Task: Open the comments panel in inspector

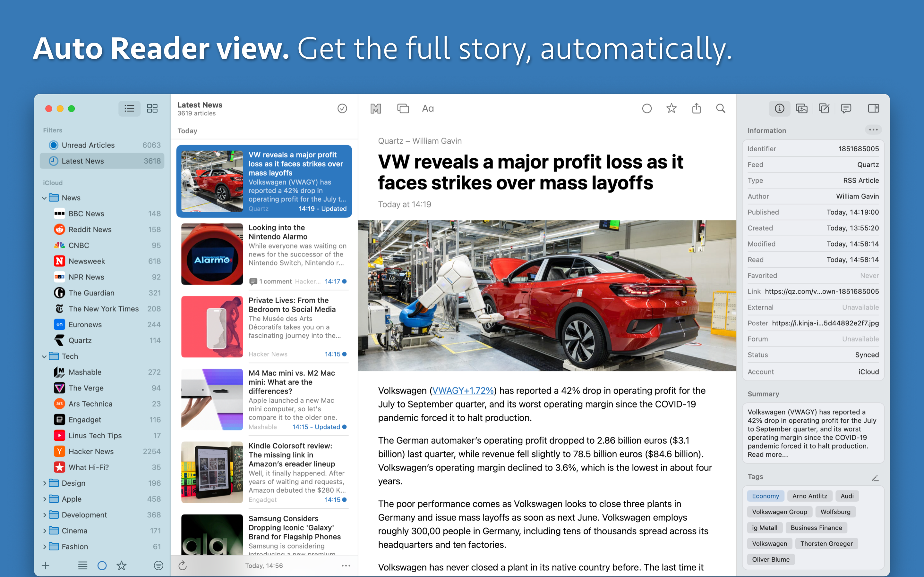Action: coord(846,109)
